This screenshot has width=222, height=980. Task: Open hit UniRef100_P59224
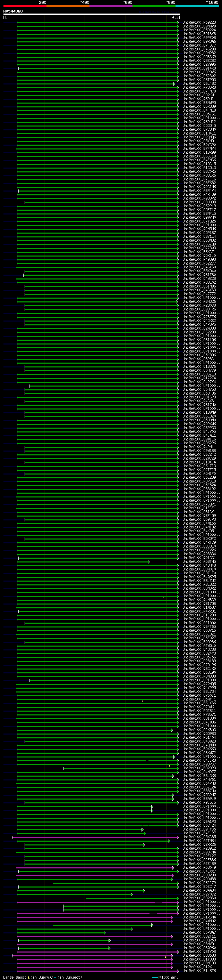coord(199,30)
